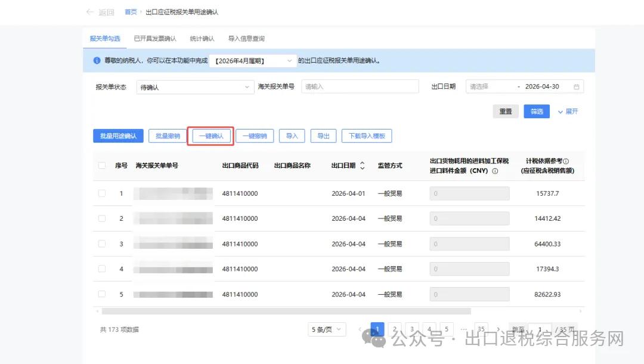Switch to 已开具发票确认 tab
The image size is (644, 364).
point(155,39)
